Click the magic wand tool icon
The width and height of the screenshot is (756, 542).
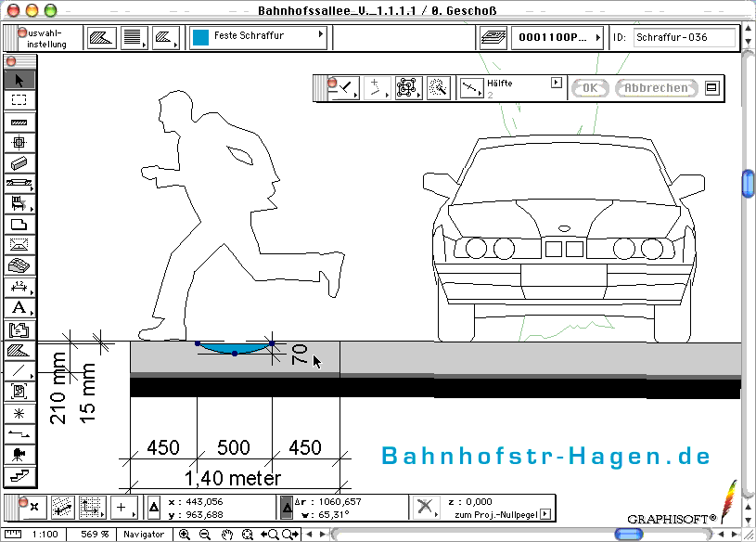coord(438,88)
